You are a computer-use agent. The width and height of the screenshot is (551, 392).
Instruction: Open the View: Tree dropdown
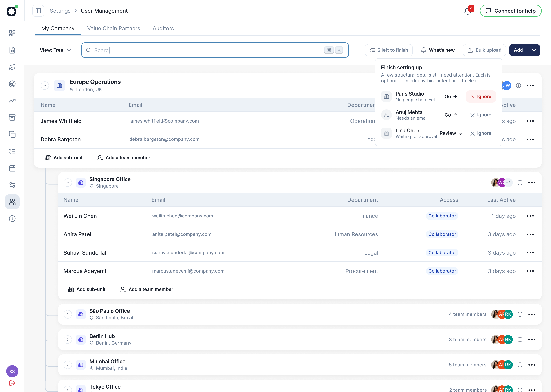point(55,50)
